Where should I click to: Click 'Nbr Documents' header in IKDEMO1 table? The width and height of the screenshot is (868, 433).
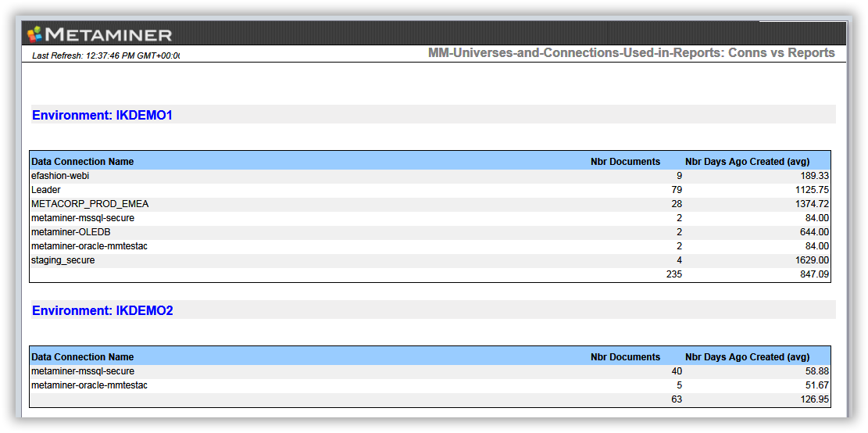tap(626, 162)
